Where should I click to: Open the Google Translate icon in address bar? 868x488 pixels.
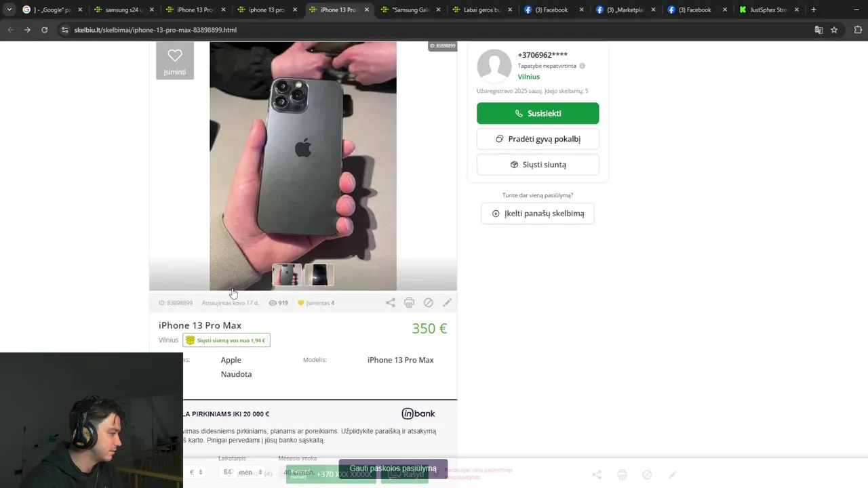(x=818, y=30)
